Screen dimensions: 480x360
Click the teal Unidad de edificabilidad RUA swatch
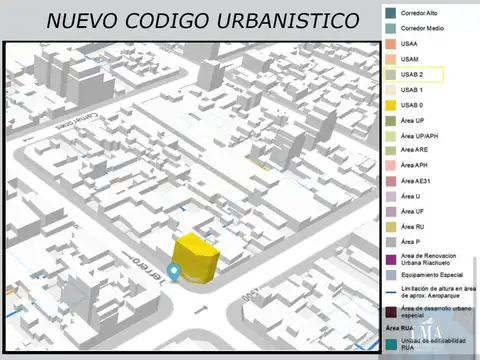[x=391, y=344]
